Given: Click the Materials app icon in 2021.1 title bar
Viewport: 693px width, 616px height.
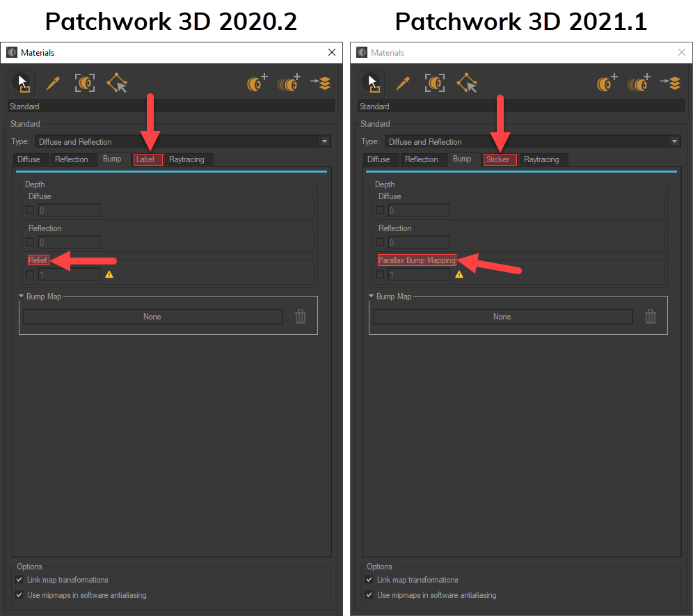Looking at the screenshot, I should point(362,53).
